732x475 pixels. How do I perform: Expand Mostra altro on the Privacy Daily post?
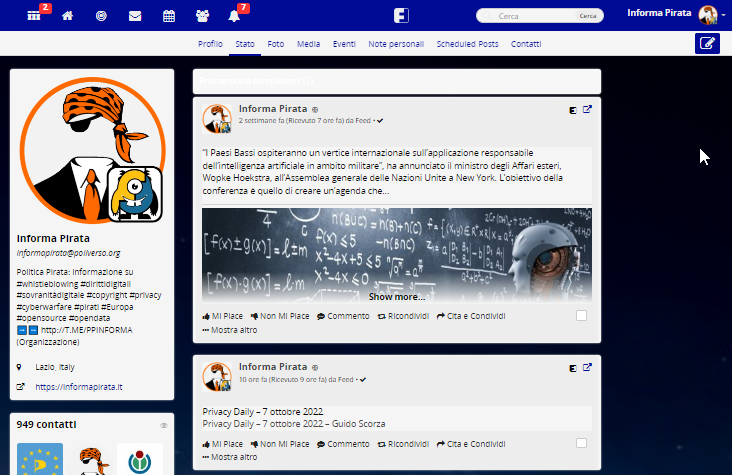click(230, 457)
